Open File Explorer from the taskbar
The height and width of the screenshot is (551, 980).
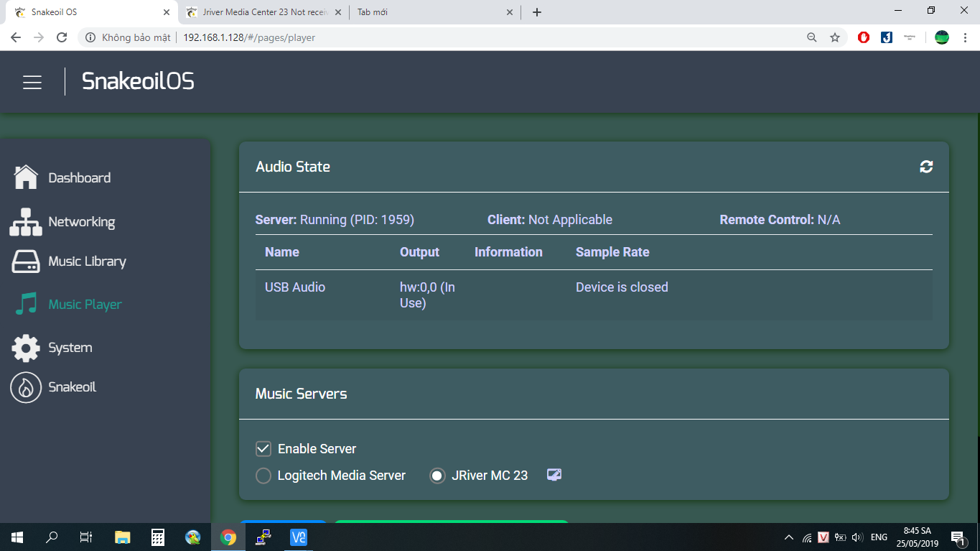coord(123,537)
